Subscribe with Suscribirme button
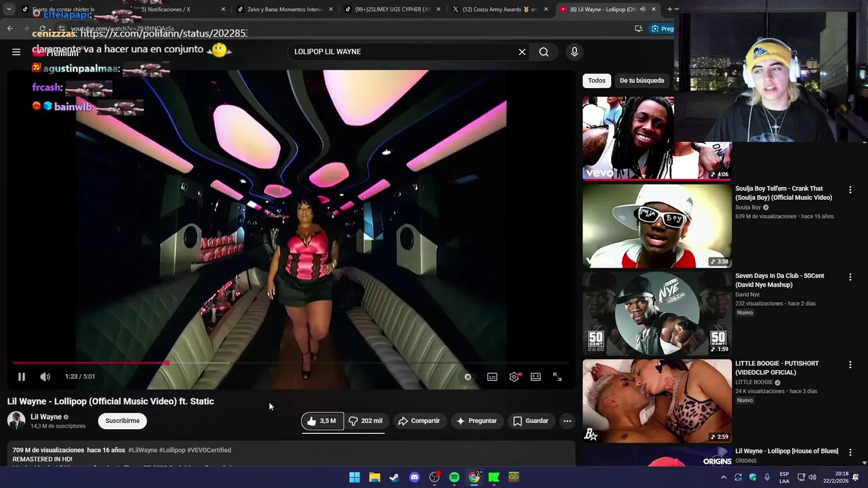Image resolution: width=868 pixels, height=488 pixels. click(x=122, y=421)
